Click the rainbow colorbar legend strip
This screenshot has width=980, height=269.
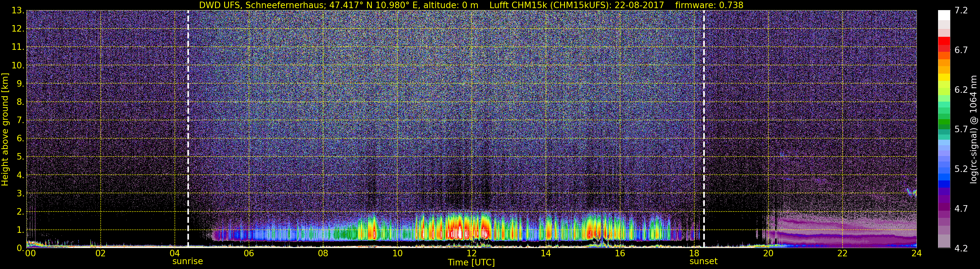(x=944, y=129)
